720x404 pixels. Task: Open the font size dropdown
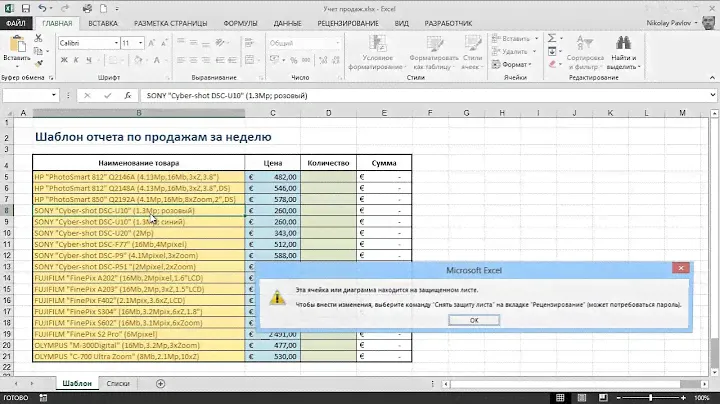tap(142, 44)
